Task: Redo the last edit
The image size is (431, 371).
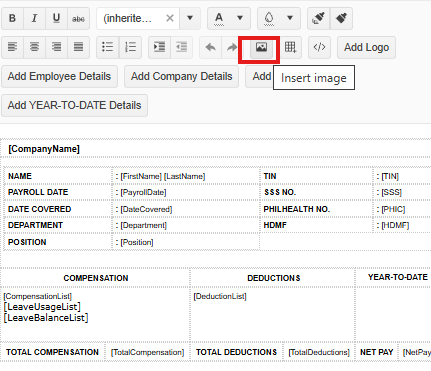Action: pos(232,47)
